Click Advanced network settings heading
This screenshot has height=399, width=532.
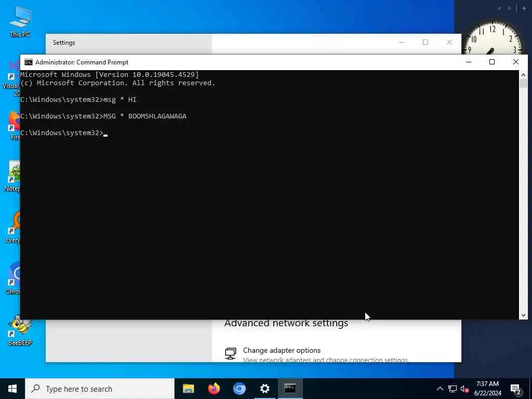coord(286,324)
